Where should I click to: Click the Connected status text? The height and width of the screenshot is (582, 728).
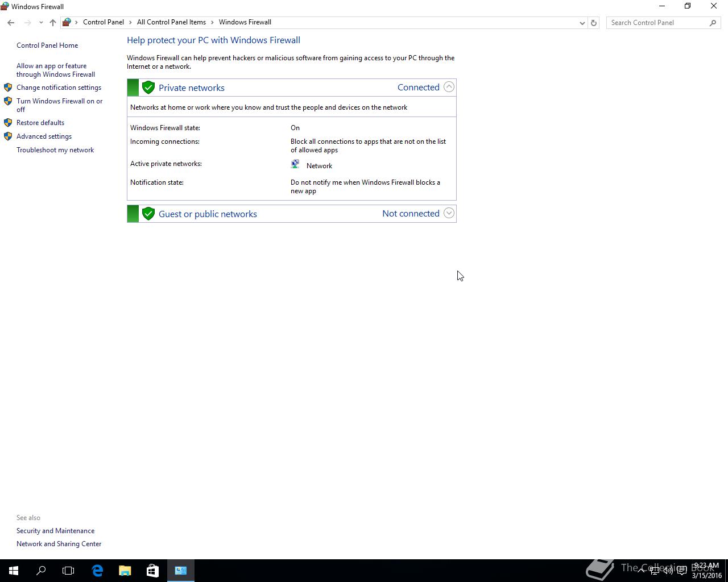tap(419, 88)
